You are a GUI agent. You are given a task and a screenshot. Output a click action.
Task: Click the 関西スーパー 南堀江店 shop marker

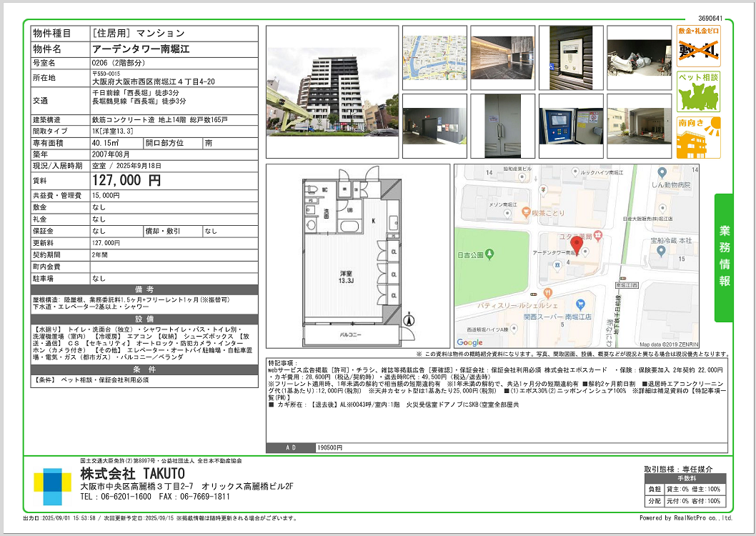581,304
